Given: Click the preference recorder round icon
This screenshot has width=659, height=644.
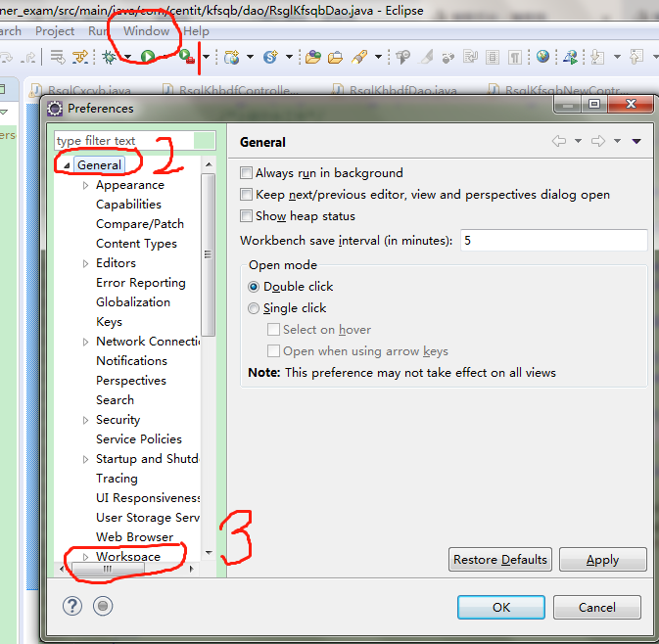Looking at the screenshot, I should click(103, 606).
